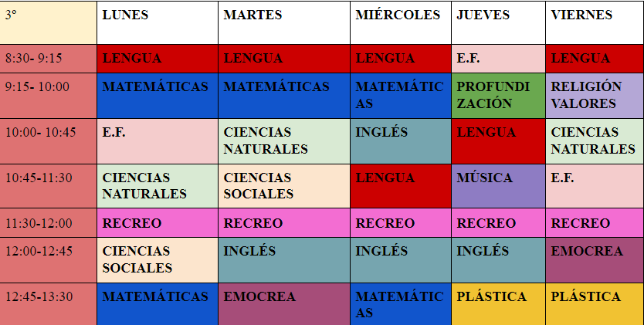Select the EMOCREA cell in VIERNES column

595,260
